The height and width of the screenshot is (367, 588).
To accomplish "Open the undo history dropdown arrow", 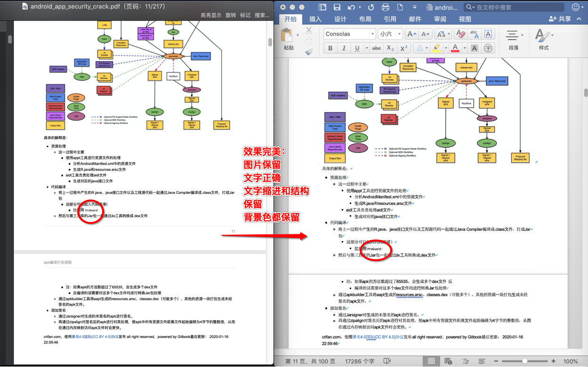I will point(360,7).
